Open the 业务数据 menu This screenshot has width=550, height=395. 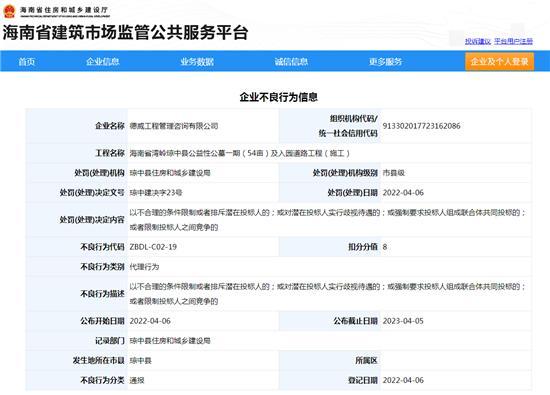pos(197,62)
